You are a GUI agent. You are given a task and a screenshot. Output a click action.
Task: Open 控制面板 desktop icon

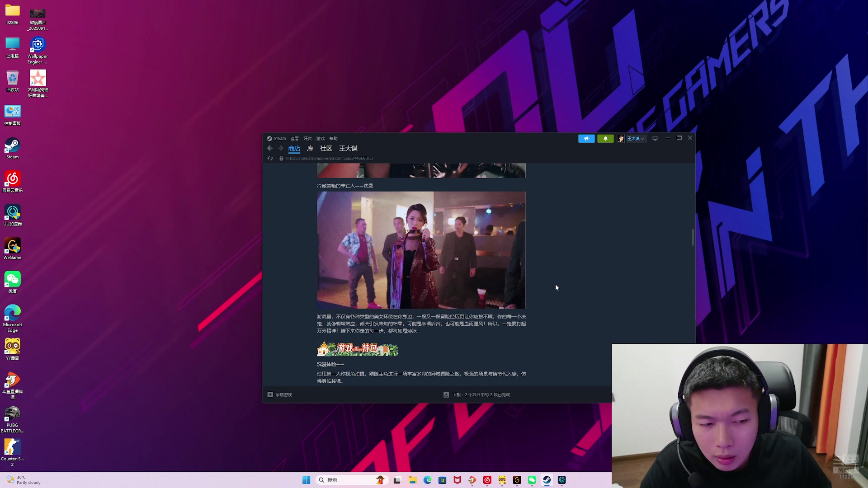[x=12, y=115]
